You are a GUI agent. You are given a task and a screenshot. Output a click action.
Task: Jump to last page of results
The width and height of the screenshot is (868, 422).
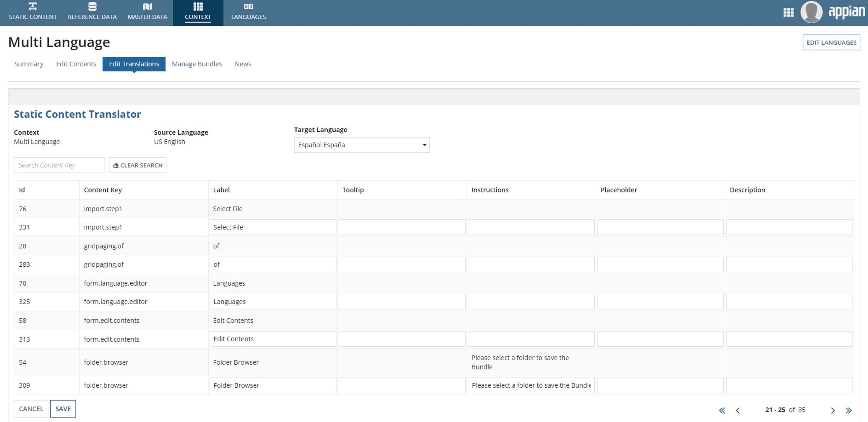tap(849, 410)
